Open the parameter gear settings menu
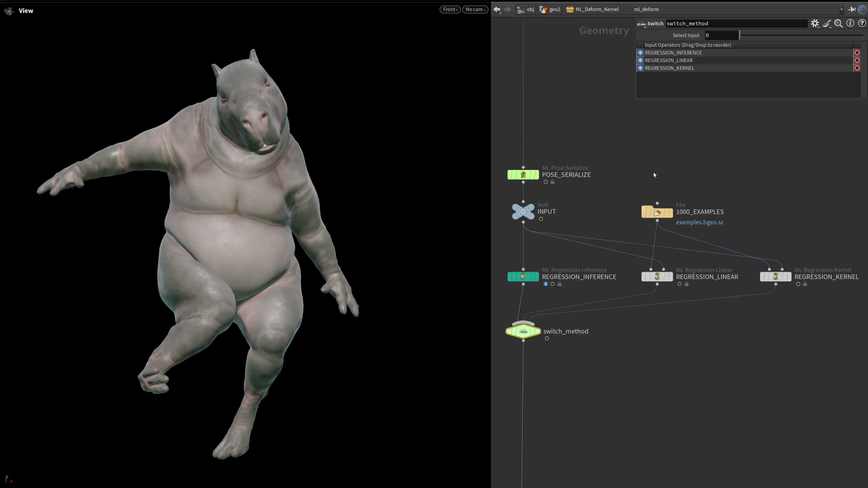 (x=815, y=23)
